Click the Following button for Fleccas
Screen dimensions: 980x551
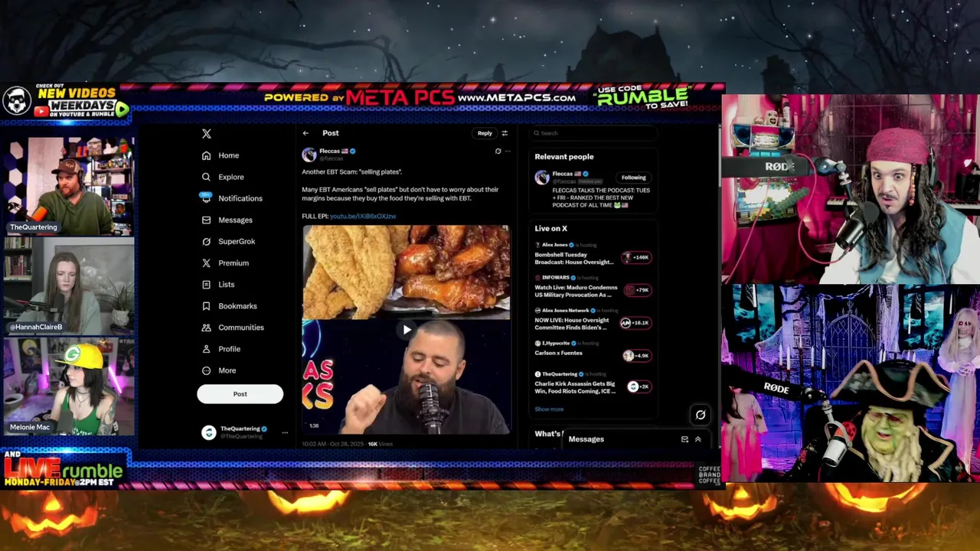pyautogui.click(x=633, y=178)
